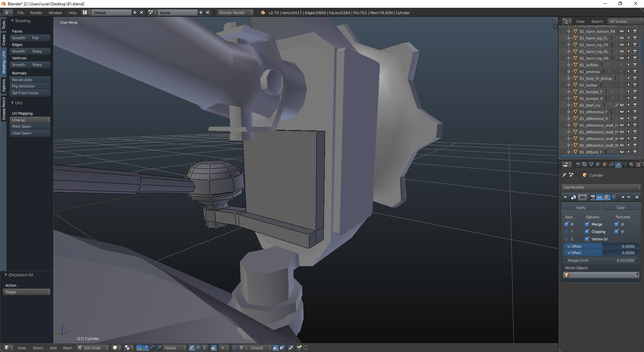Enable the Y axis checkbox for Mirror

567,232
